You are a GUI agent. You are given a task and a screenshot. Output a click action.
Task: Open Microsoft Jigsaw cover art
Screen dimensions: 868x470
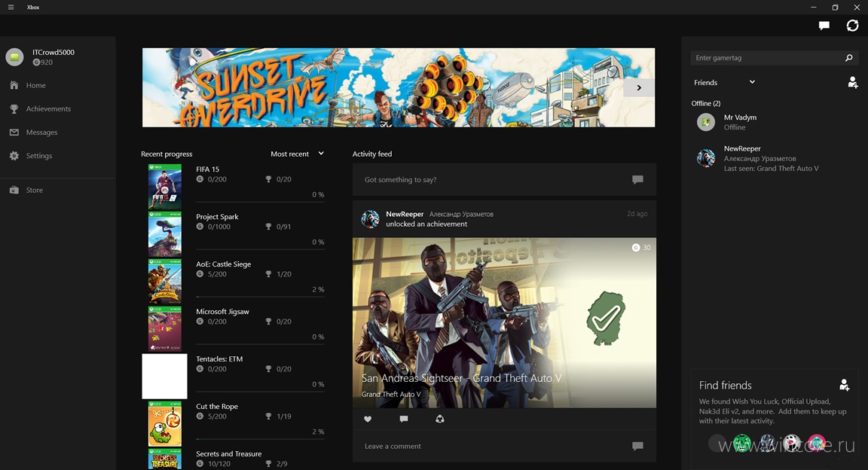[x=165, y=329]
